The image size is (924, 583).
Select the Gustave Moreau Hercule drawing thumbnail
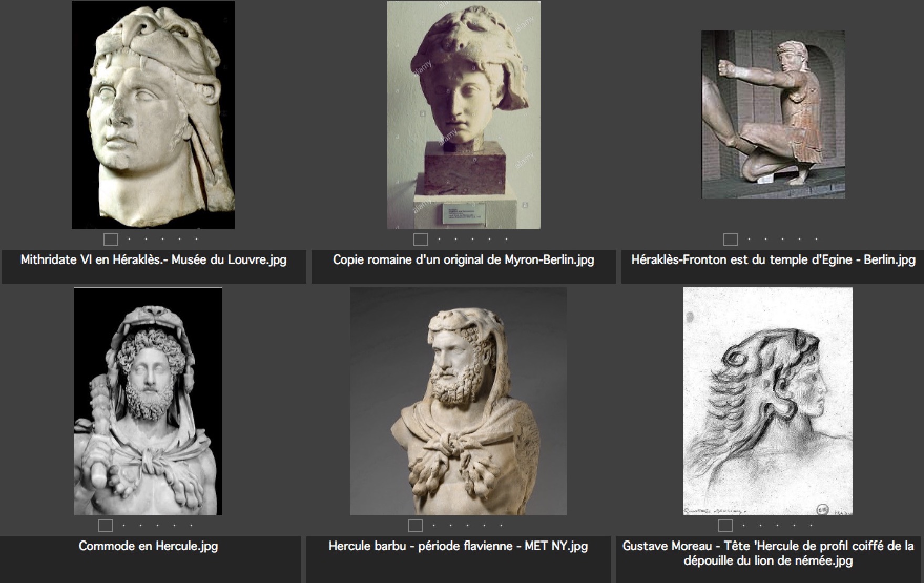(x=768, y=401)
